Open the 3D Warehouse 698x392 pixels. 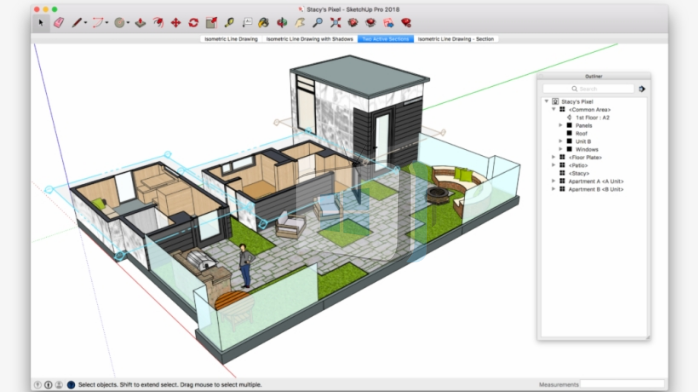point(353,23)
